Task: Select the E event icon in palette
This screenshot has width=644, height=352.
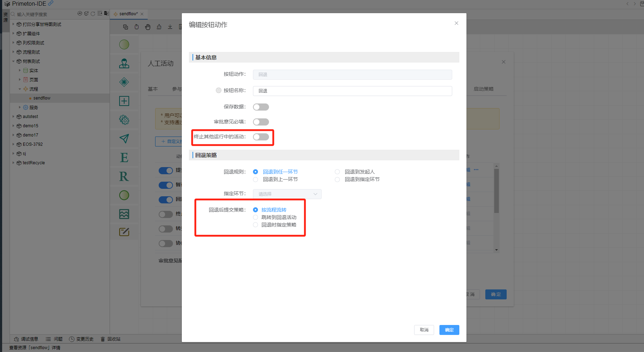Action: (x=124, y=158)
